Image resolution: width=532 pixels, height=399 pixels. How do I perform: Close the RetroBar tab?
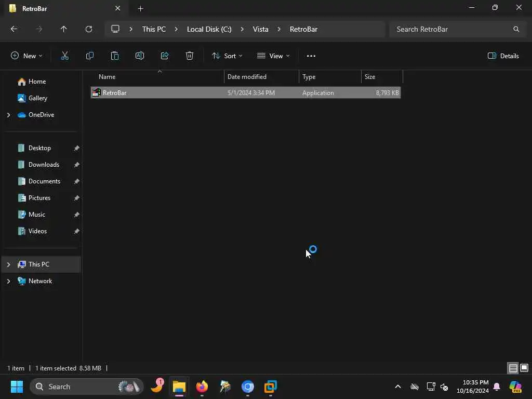[x=118, y=8]
